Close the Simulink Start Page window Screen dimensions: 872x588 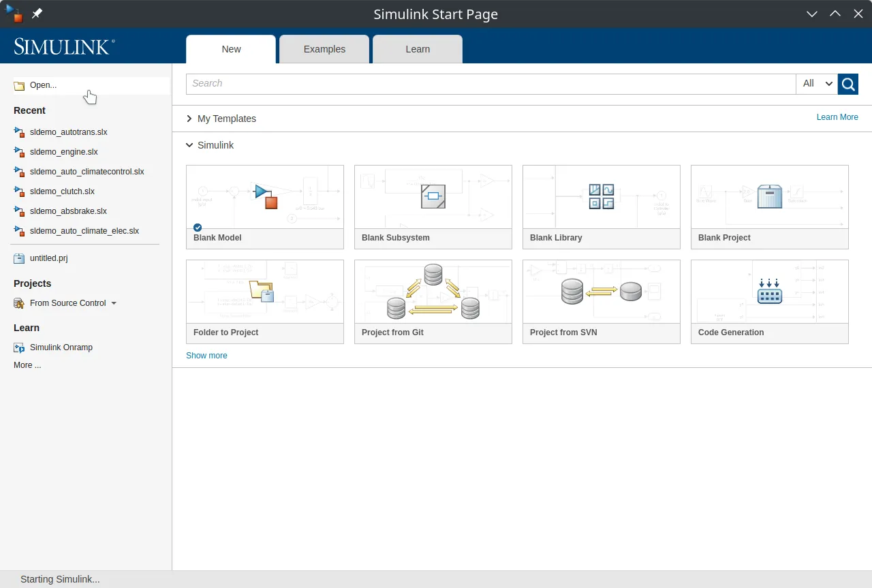pyautogui.click(x=858, y=14)
